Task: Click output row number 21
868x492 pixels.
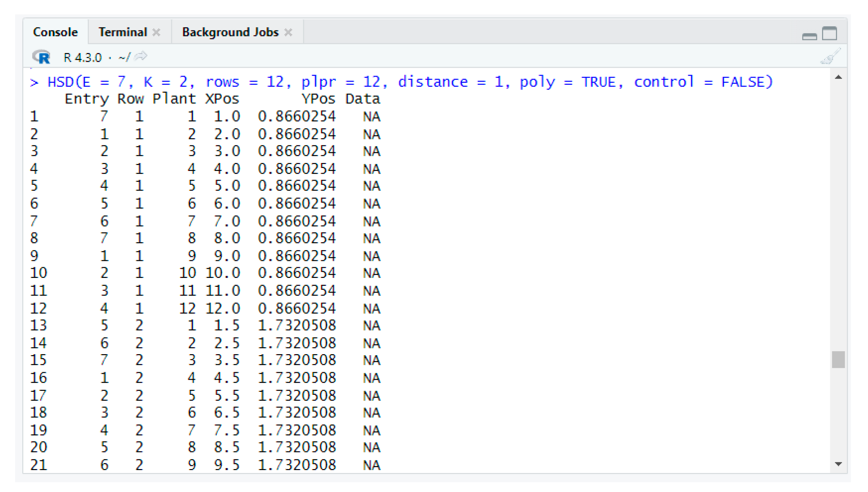Action: [x=39, y=465]
